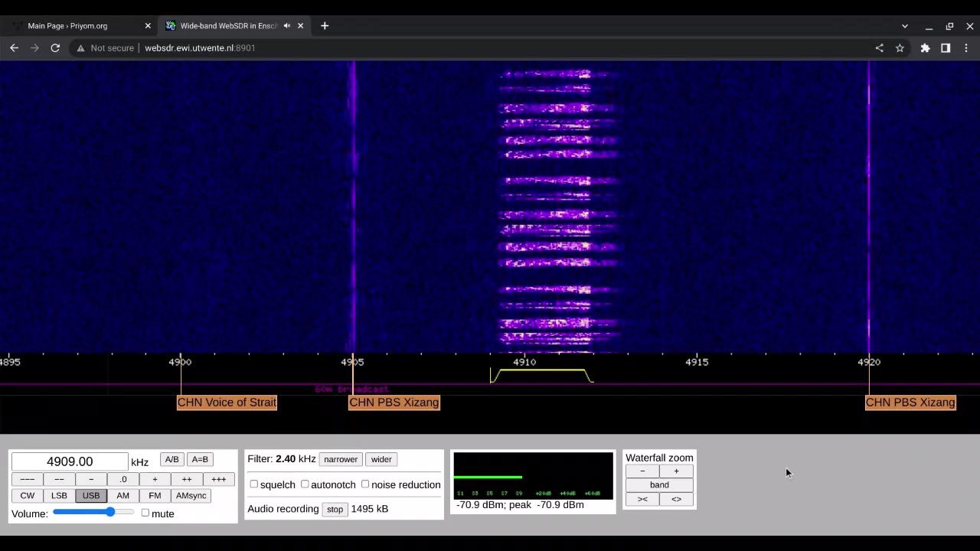This screenshot has height=551, width=980.
Task: Click the S-meter signal strength display
Action: [x=533, y=476]
